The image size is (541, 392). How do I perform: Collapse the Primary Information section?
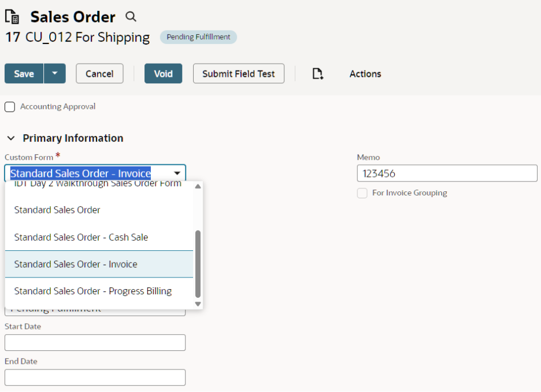[x=11, y=138]
